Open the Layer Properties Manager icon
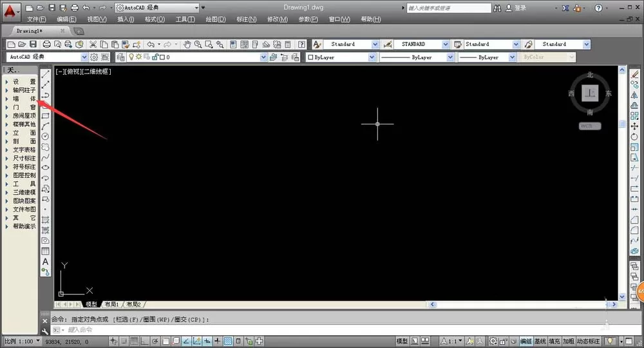This screenshot has height=348, width=644. [x=120, y=57]
